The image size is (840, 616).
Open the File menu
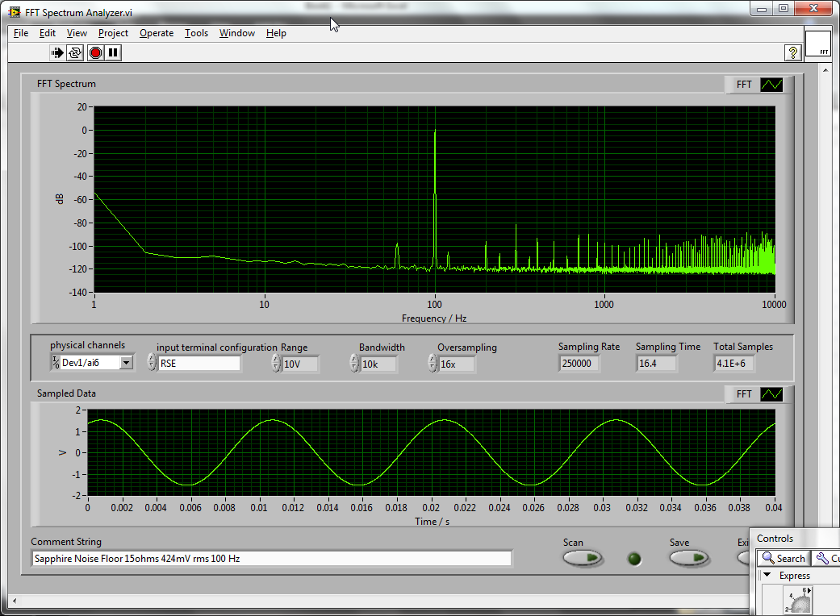(x=21, y=33)
